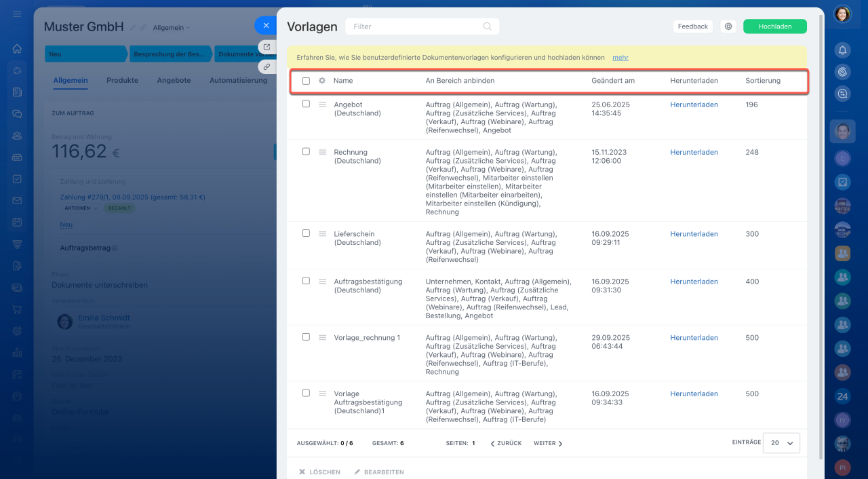Open the tasks checkmark icon in left sidebar
This screenshot has height=479, width=868.
point(17,179)
